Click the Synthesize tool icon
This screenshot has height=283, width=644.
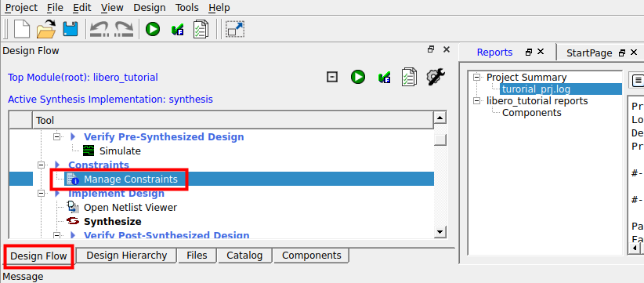[x=73, y=221]
